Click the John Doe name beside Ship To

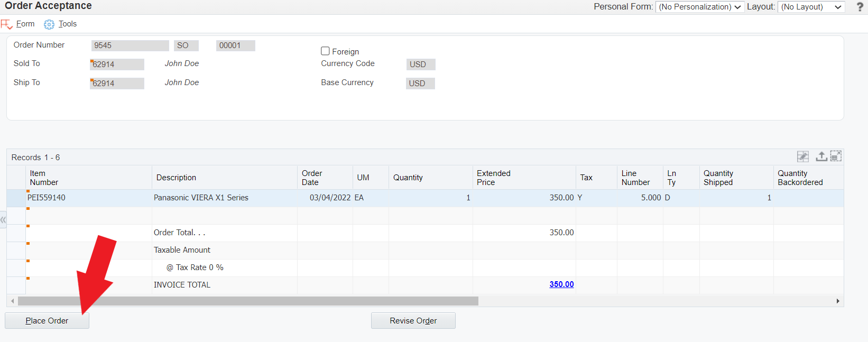pyautogui.click(x=182, y=82)
